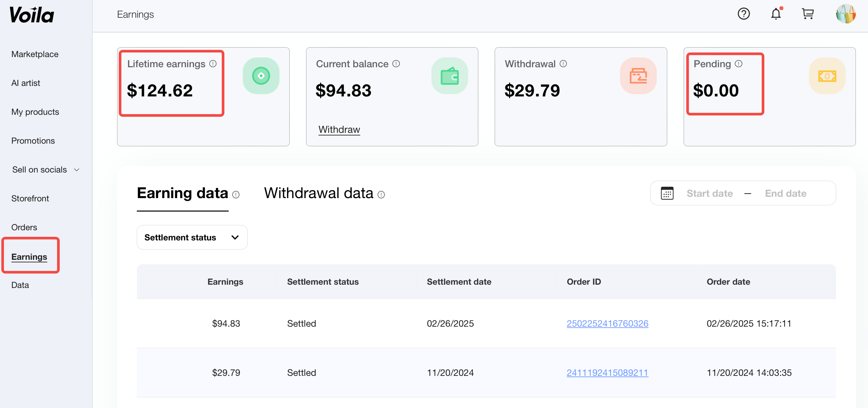Open the Orders sidebar item
The image size is (868, 408).
tap(24, 227)
